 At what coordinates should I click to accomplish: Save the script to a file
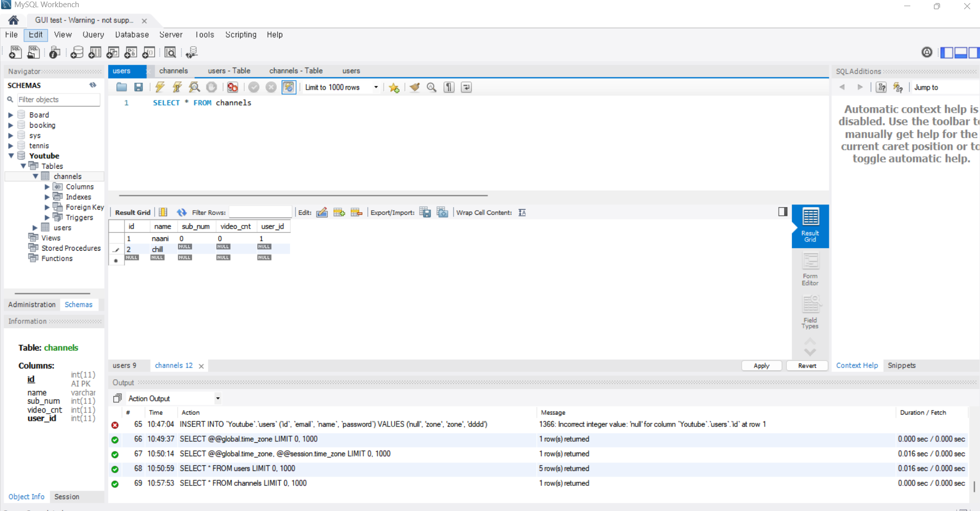pyautogui.click(x=138, y=87)
